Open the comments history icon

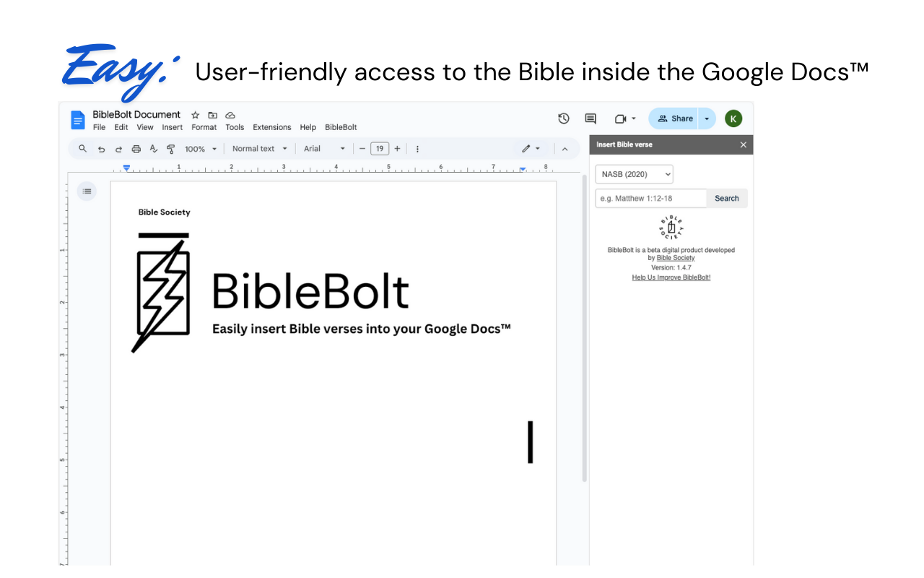coord(590,118)
